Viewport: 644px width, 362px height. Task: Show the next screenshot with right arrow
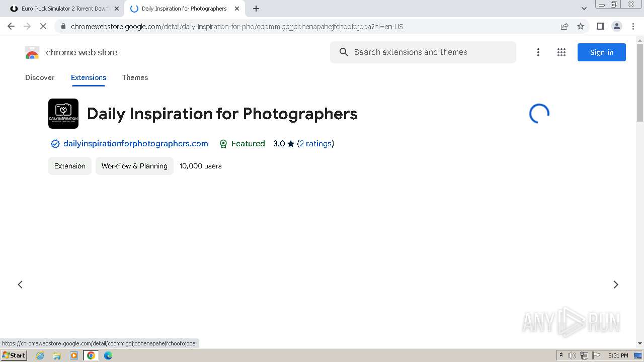(x=616, y=285)
